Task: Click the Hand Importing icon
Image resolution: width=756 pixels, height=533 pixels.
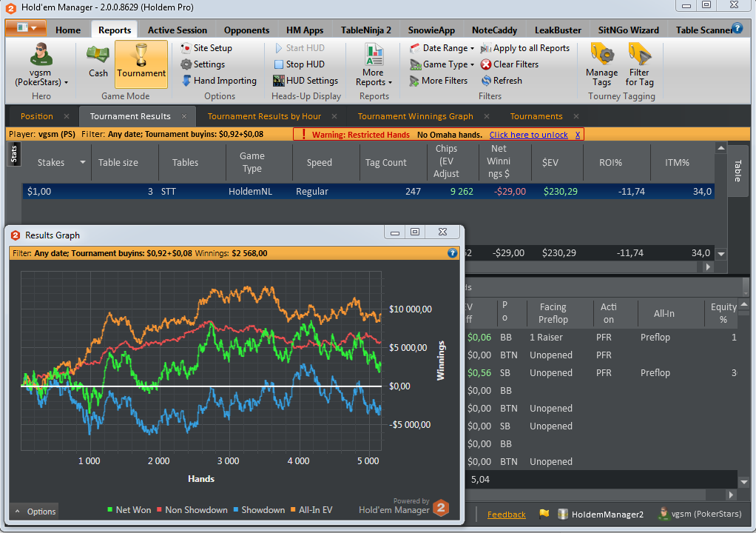Action: pos(186,81)
